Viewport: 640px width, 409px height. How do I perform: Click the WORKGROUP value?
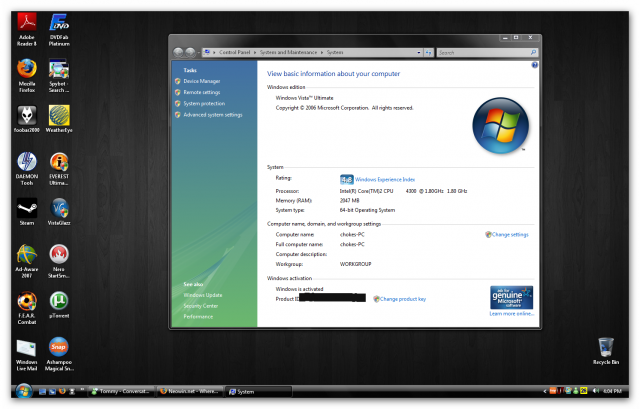click(356, 264)
